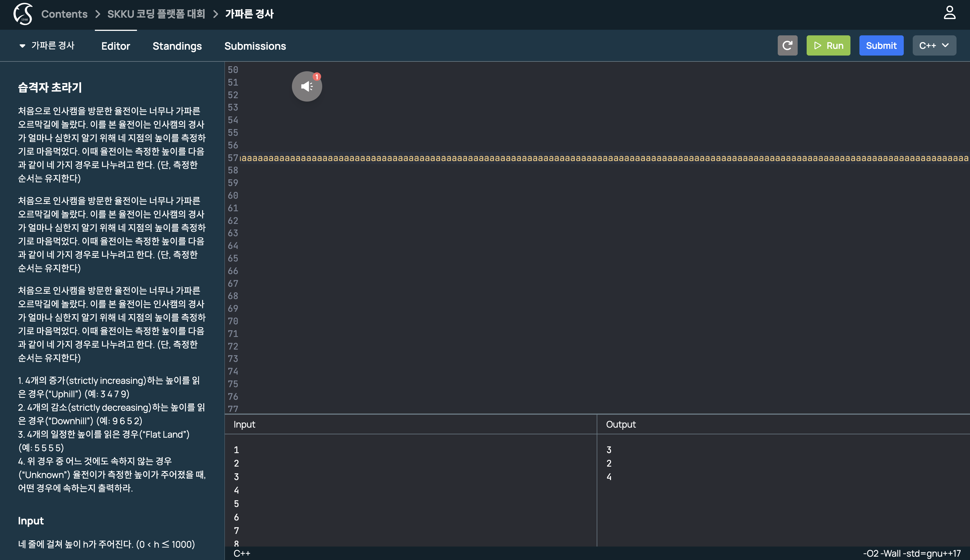The image size is (970, 560).
Task: Open the Contents breadcrumb link
Action: click(x=64, y=14)
